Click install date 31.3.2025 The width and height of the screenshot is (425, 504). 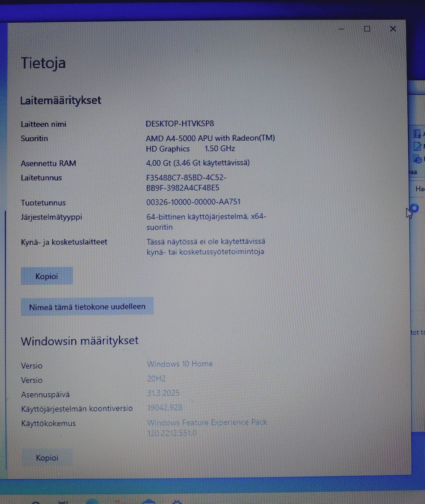point(163,393)
